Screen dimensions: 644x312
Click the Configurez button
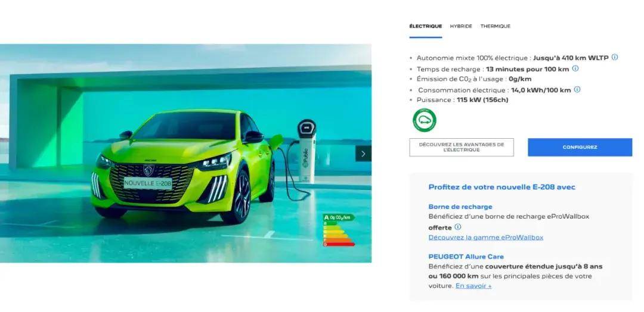point(580,147)
